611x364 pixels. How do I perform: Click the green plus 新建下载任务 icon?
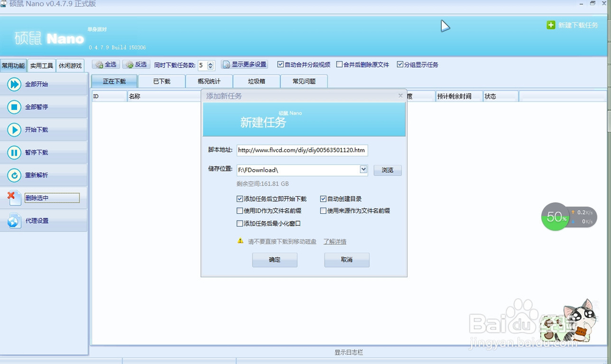click(551, 25)
